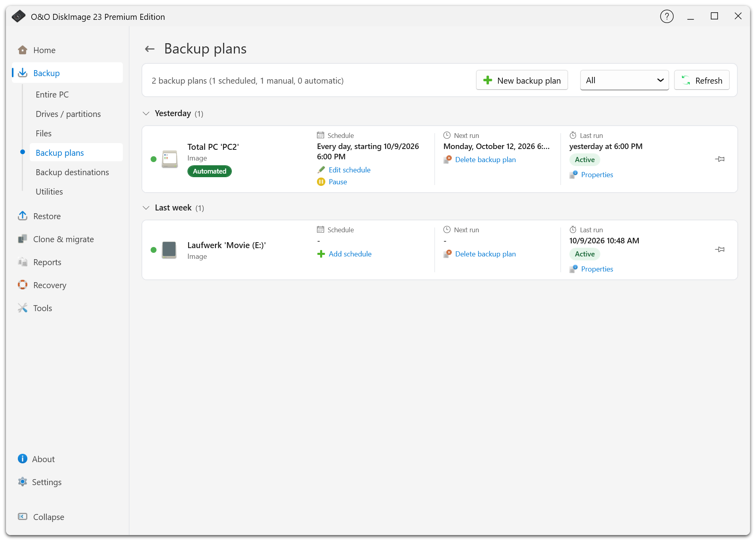Select Drives / partitions in the sidebar

pyautogui.click(x=68, y=114)
